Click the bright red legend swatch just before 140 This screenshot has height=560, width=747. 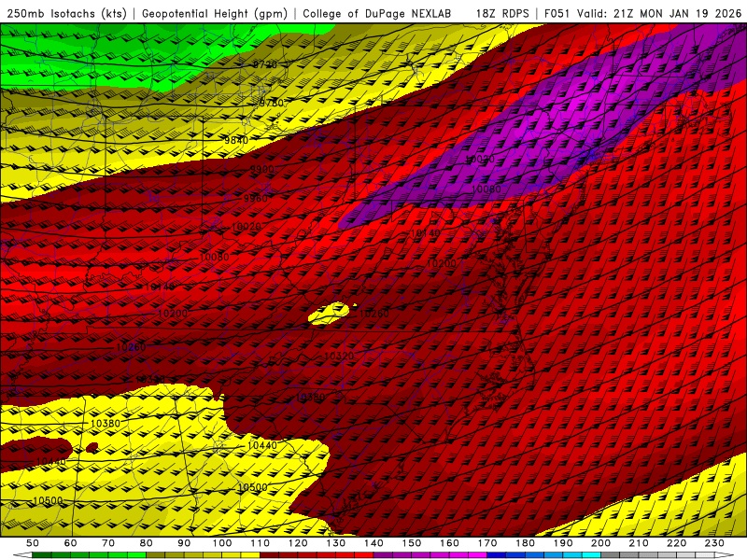pos(364,555)
